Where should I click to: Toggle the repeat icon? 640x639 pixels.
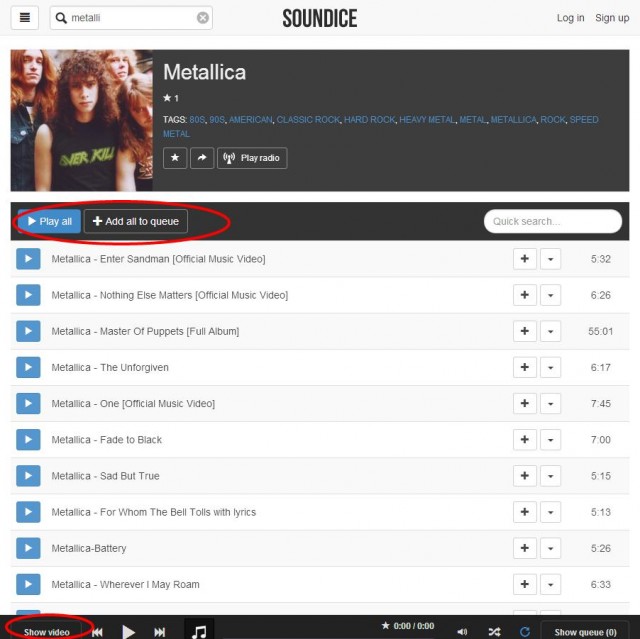[x=525, y=632]
